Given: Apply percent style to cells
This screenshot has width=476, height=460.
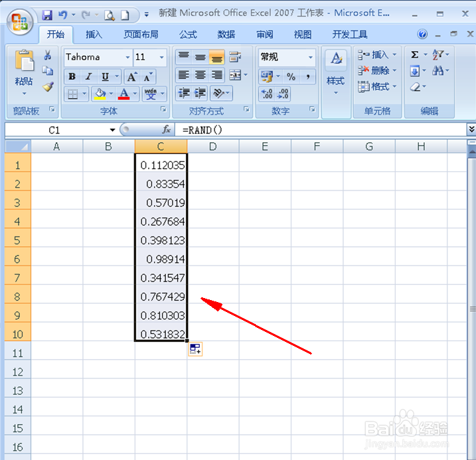Looking at the screenshot, I should 291,77.
